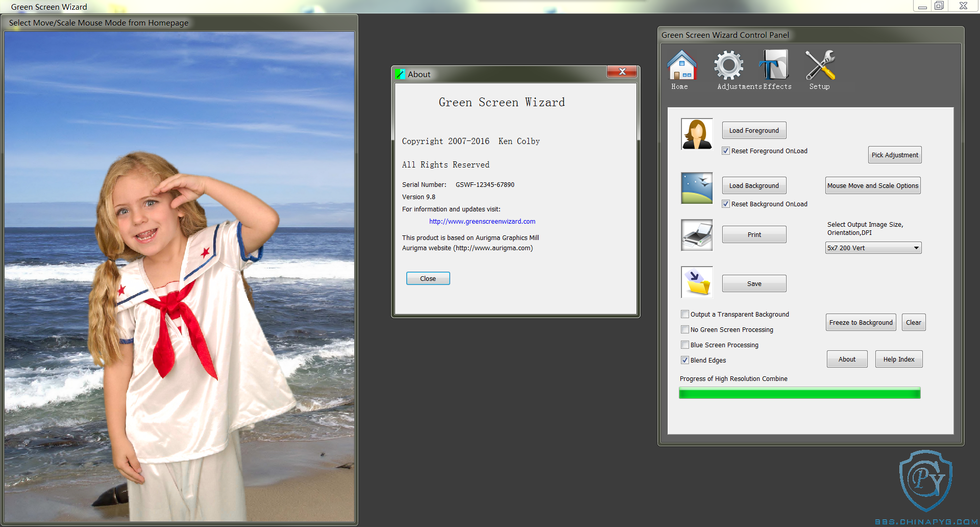Enable Output a Transparent Background

tap(685, 314)
